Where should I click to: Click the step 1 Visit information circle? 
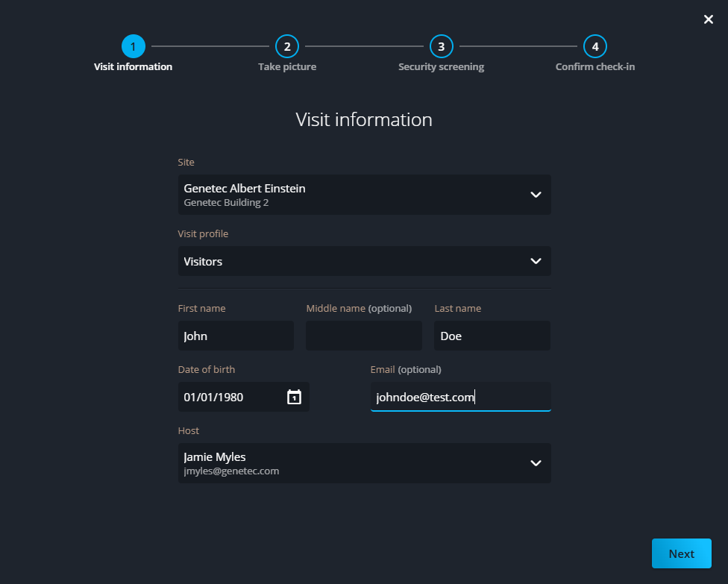pos(134,45)
